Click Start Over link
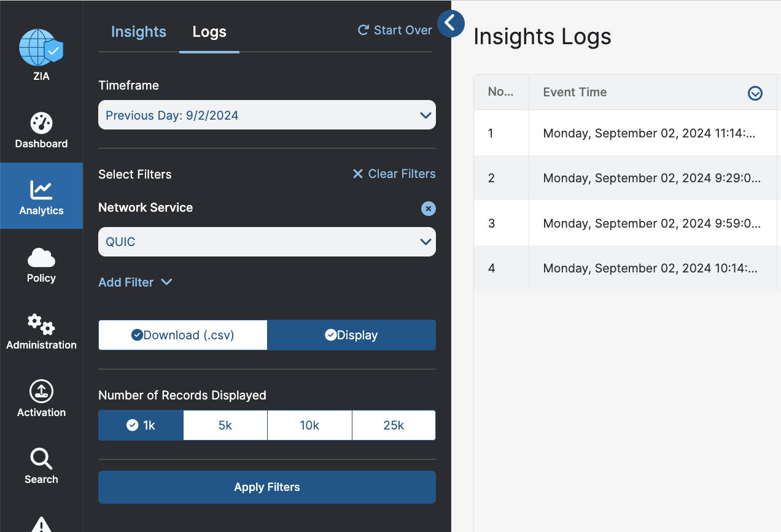The width and height of the screenshot is (781, 532). 395,30
